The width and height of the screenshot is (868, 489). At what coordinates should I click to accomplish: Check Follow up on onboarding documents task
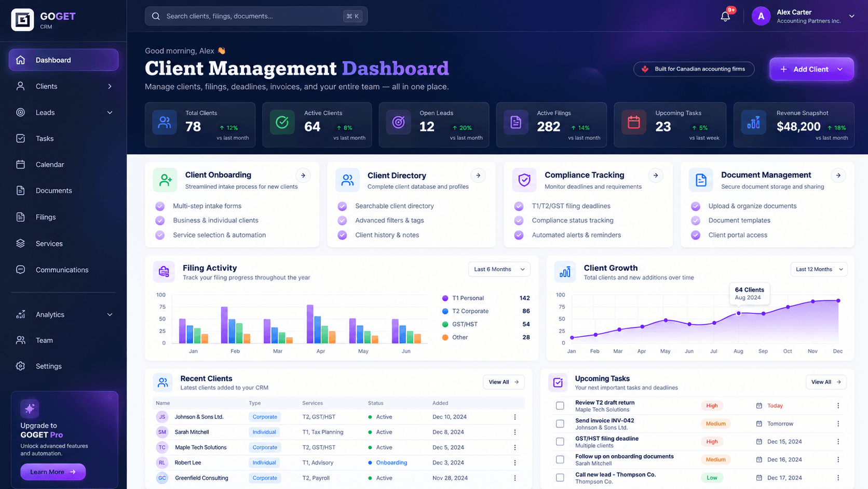[560, 459]
